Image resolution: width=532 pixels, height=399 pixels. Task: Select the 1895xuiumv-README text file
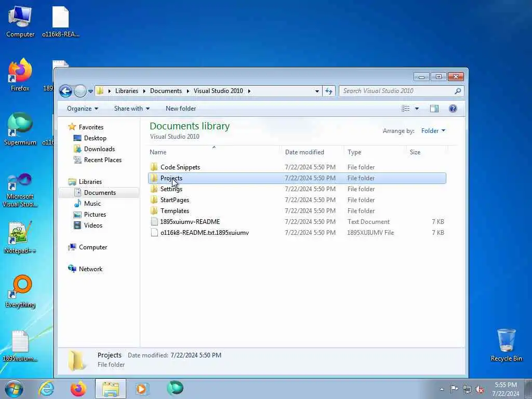190,222
